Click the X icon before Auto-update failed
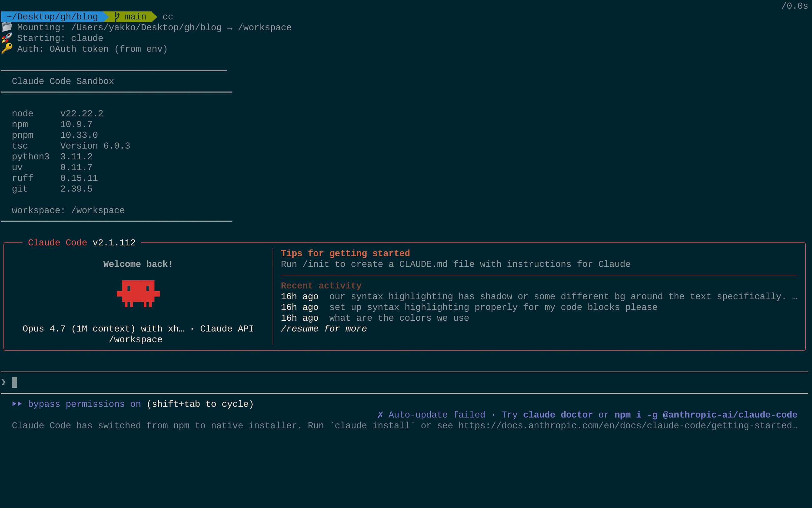 point(380,415)
